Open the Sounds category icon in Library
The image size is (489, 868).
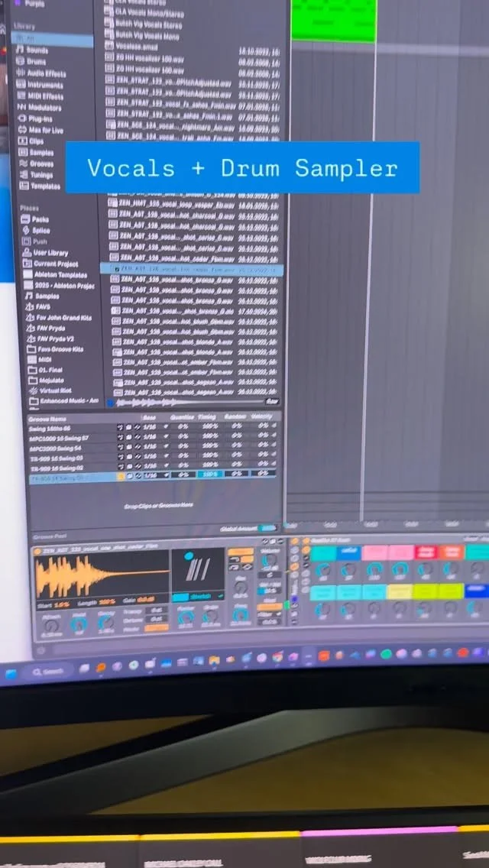coord(21,50)
